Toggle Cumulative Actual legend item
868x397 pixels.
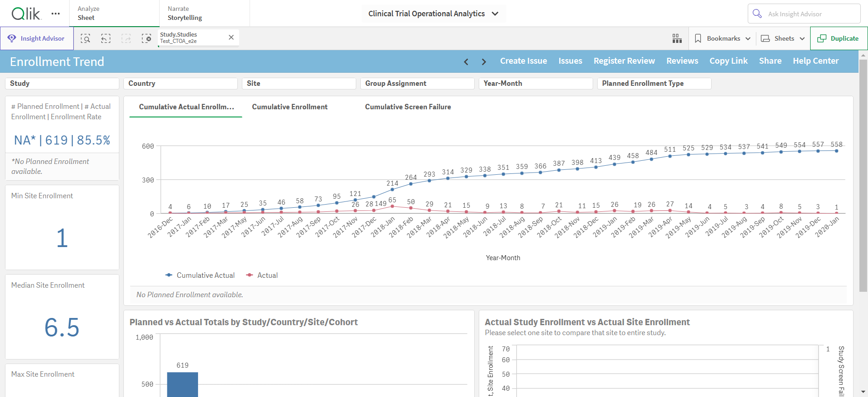(200, 275)
